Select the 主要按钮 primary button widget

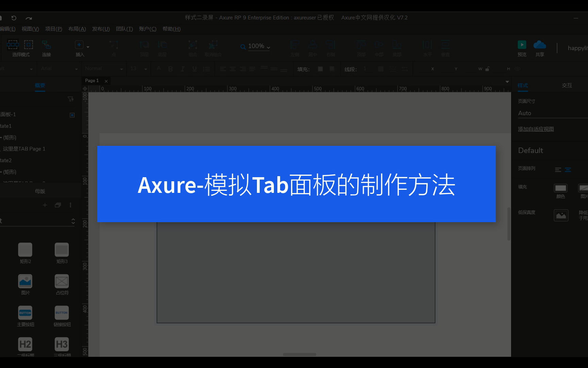(x=25, y=313)
